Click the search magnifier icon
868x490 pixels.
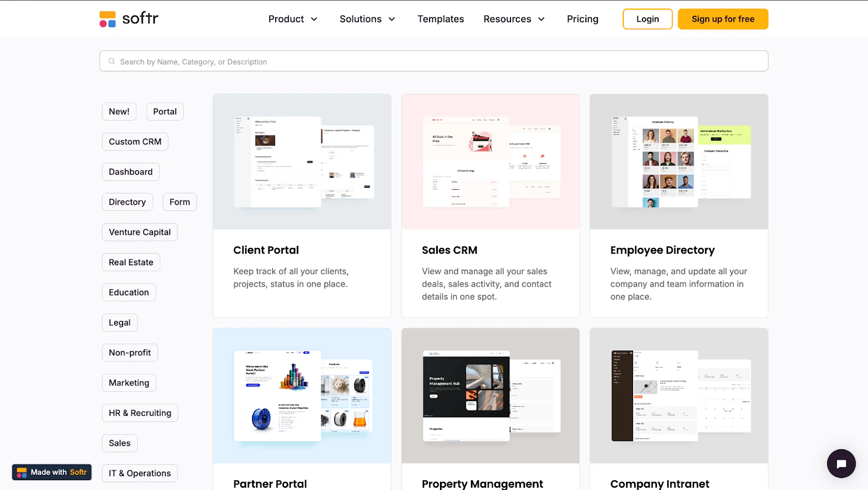[111, 61]
